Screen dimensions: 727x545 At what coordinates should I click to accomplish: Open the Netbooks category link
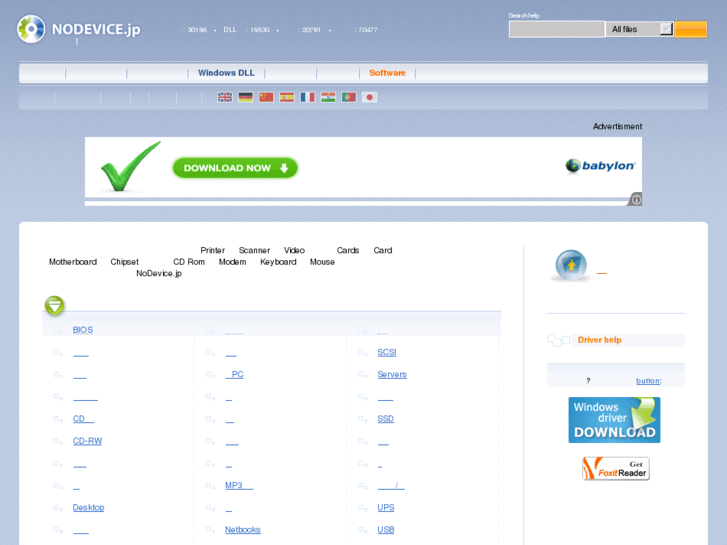243,529
